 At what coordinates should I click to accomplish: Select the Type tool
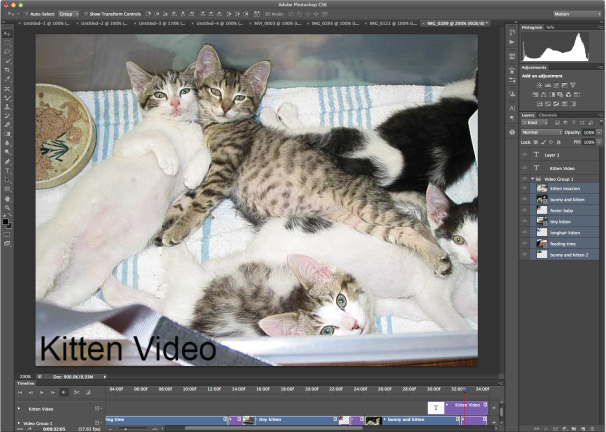pos(8,170)
